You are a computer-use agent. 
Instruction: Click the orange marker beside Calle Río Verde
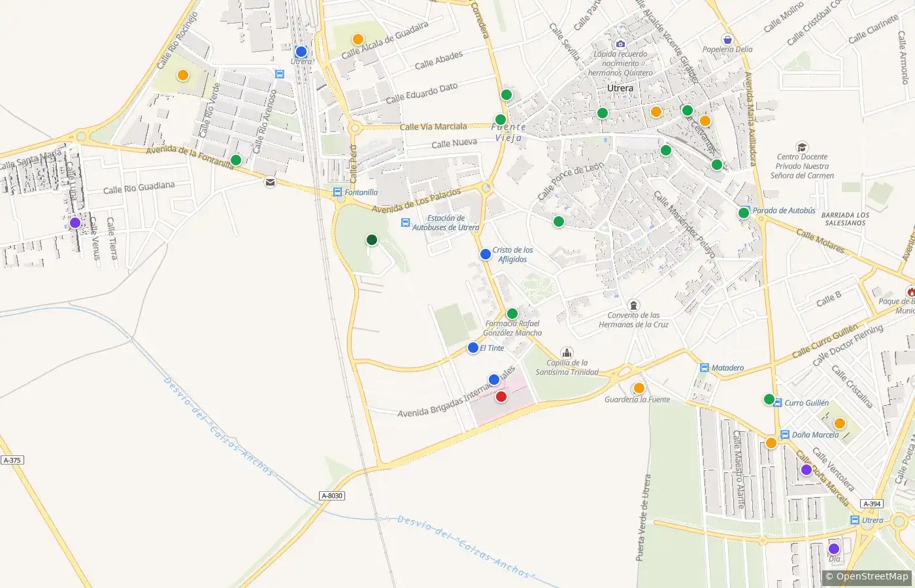click(x=183, y=75)
